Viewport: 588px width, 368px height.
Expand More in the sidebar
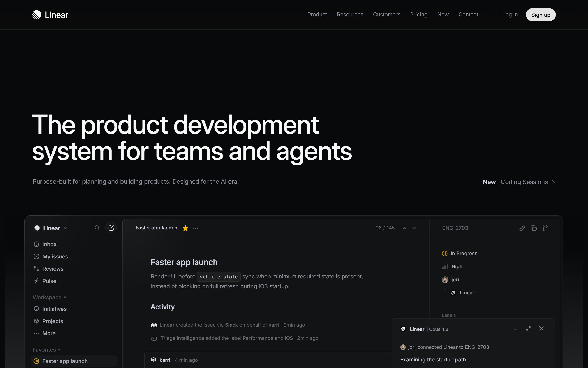(74, 333)
